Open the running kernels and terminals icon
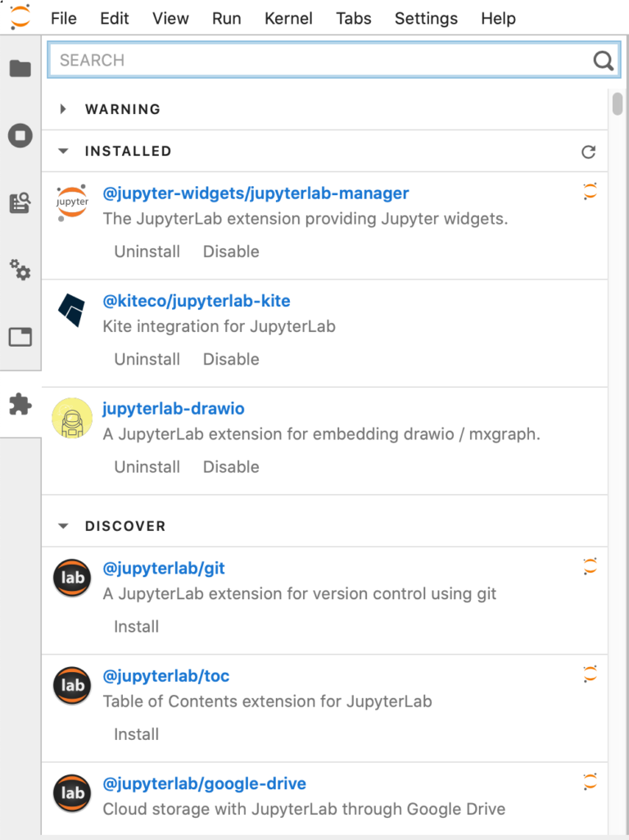 [20, 136]
